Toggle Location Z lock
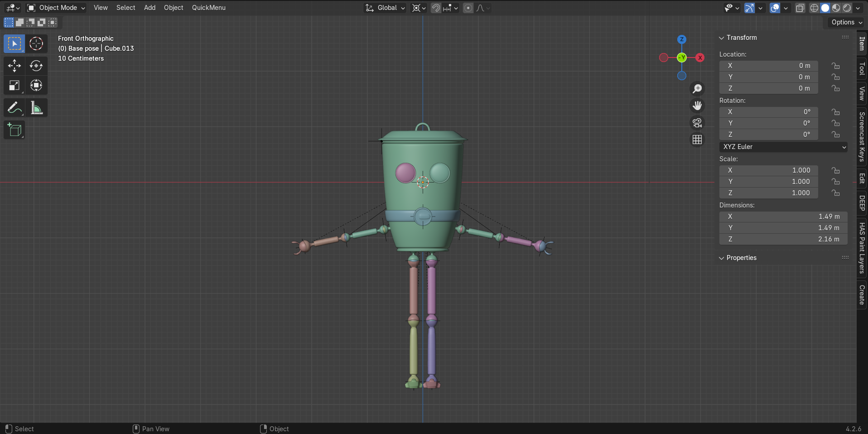 pos(836,88)
